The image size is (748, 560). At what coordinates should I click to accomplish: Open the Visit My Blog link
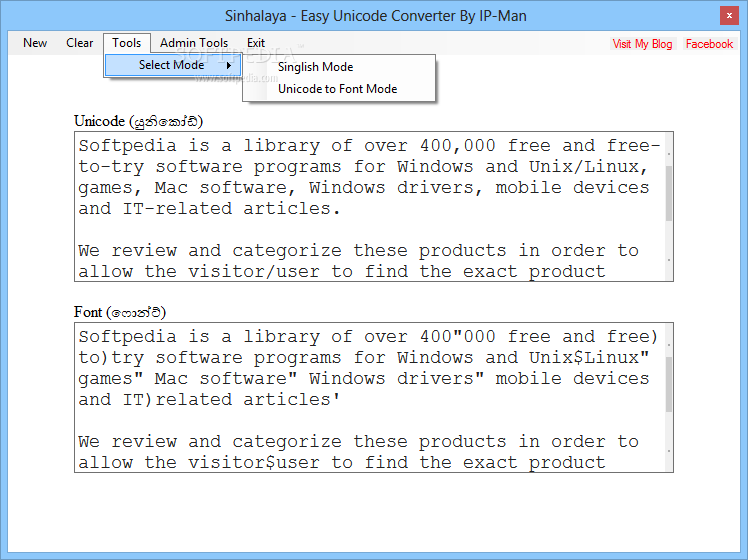coord(642,44)
